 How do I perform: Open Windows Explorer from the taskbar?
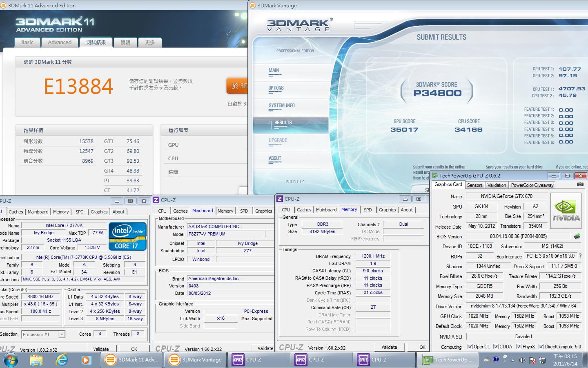[36, 360]
